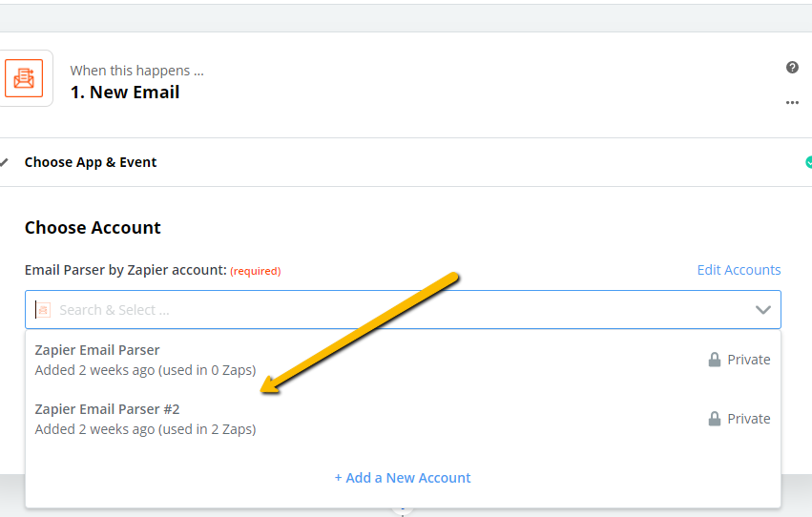Click + Add a New Account link
The image size is (812, 517).
point(403,478)
